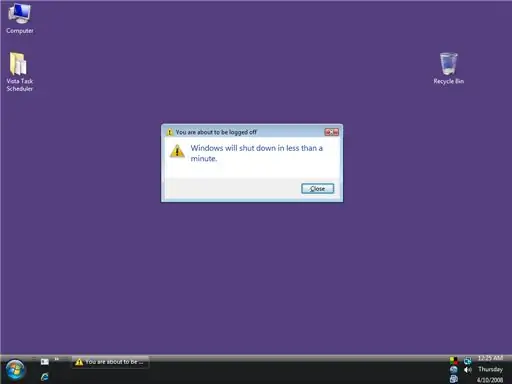Image resolution: width=512 pixels, height=384 pixels.
Task: Click the 'You are about to be logged off' title
Action: coord(216,132)
